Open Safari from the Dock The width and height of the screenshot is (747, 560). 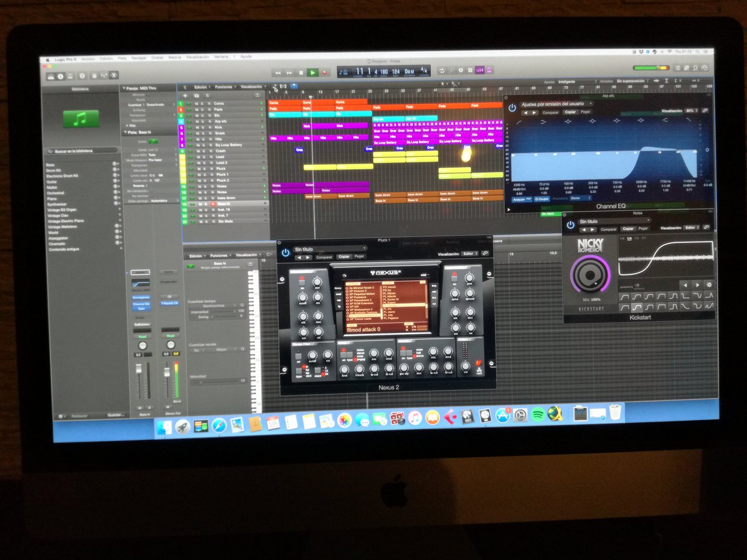[218, 424]
